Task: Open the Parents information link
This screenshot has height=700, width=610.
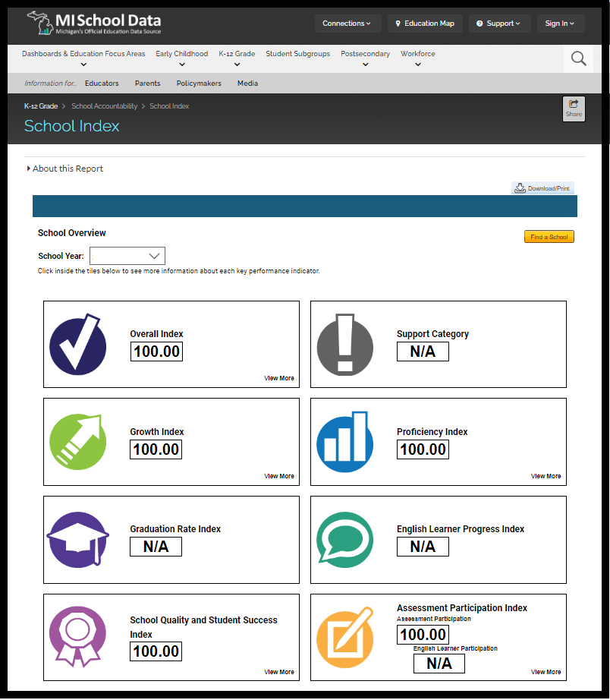Action: (147, 84)
